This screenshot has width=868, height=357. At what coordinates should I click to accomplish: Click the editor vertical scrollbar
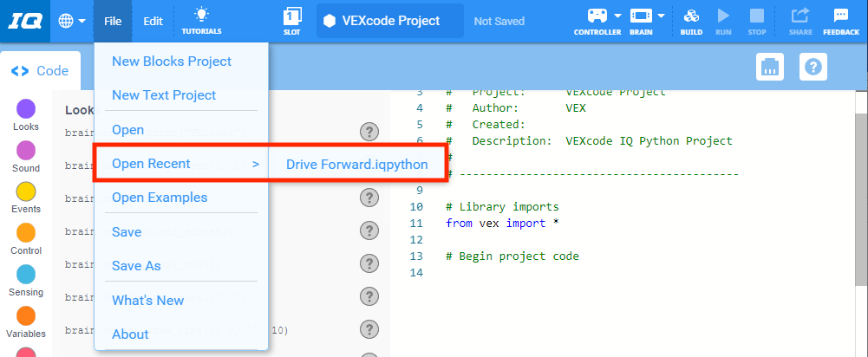(x=862, y=199)
